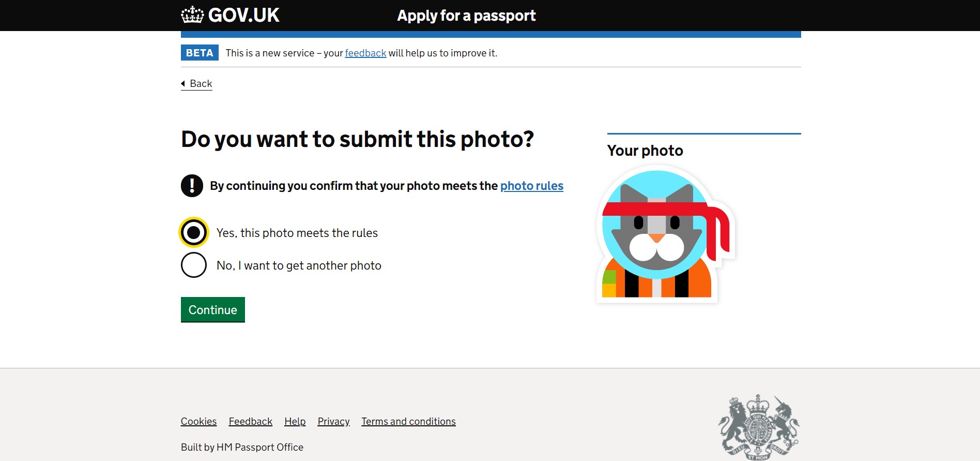980x461 pixels.
Task: Click the "Apply for a passport" header title
Action: pyautogui.click(x=466, y=16)
